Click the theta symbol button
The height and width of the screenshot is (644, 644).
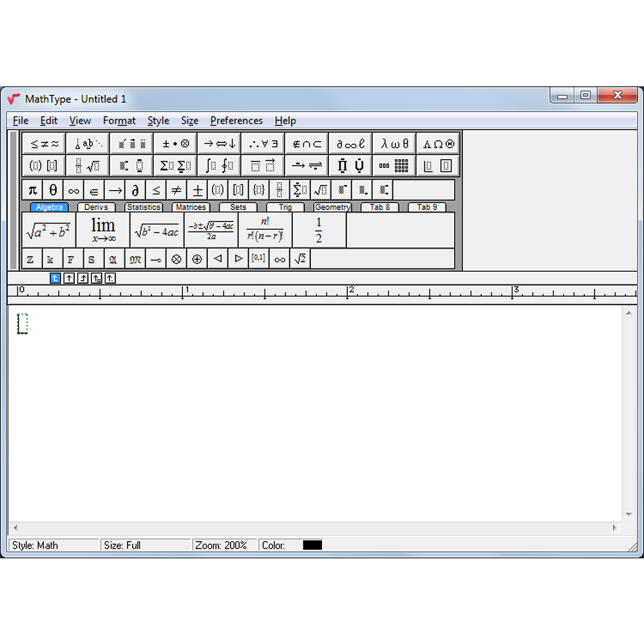click(x=53, y=190)
